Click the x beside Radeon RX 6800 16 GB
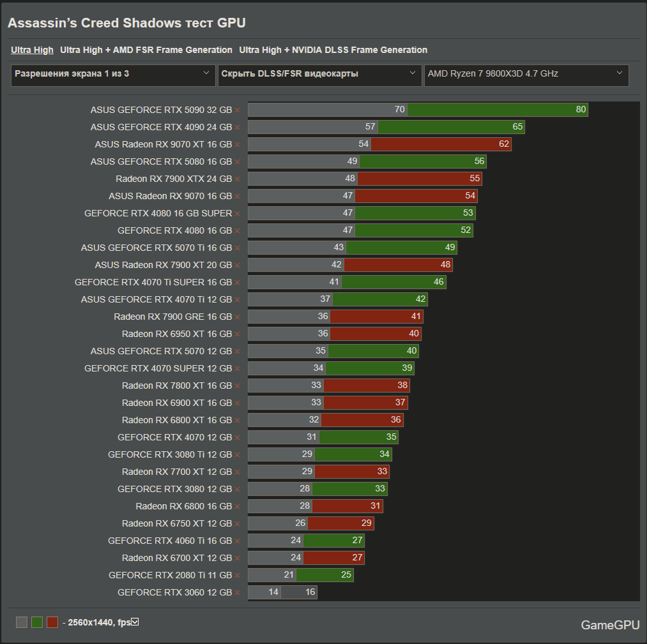Viewport: 647px width, 644px height. pos(237,507)
